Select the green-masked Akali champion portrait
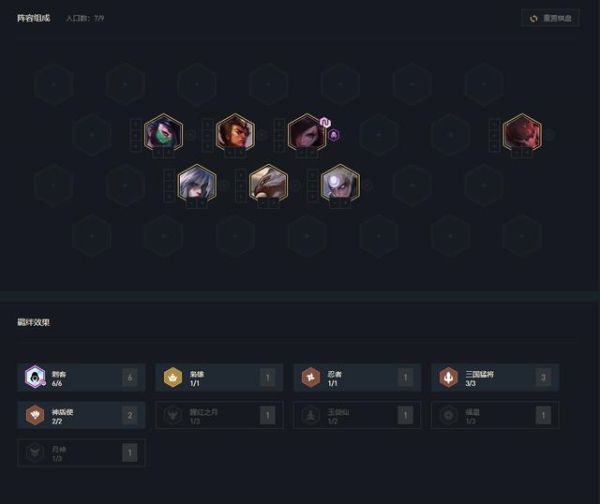Viewport: 600px width, 504px height. pyautogui.click(x=163, y=132)
